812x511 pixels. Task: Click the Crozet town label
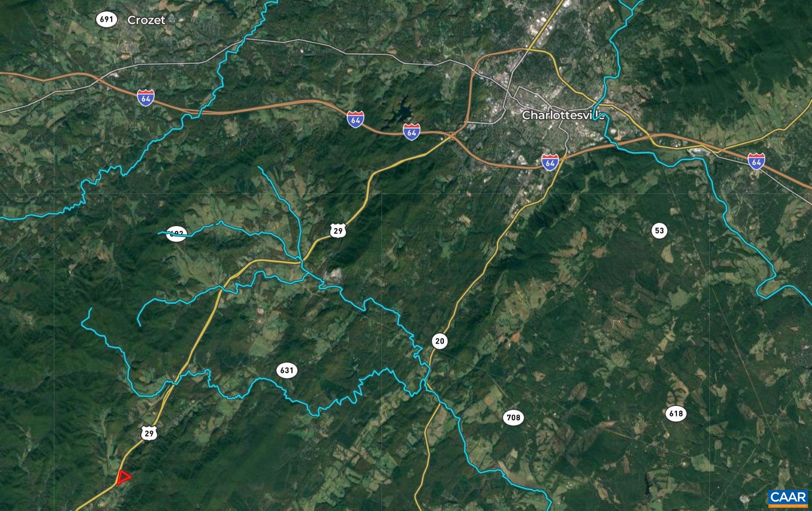pos(146,20)
